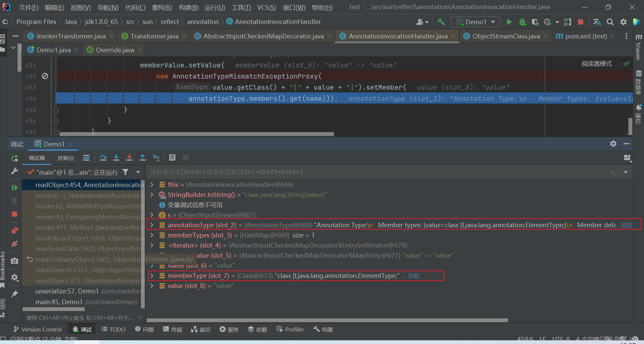Open the 文件(F) menu

29,7
